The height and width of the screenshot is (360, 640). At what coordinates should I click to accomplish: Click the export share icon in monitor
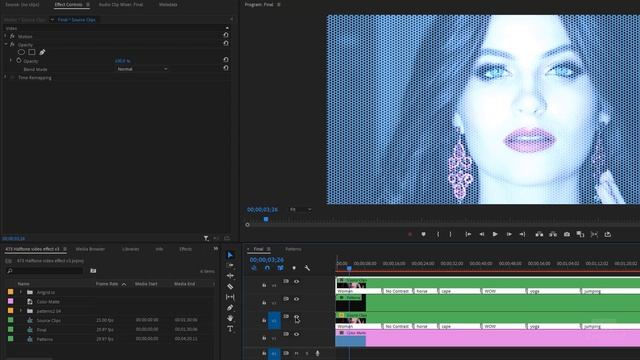point(608,234)
